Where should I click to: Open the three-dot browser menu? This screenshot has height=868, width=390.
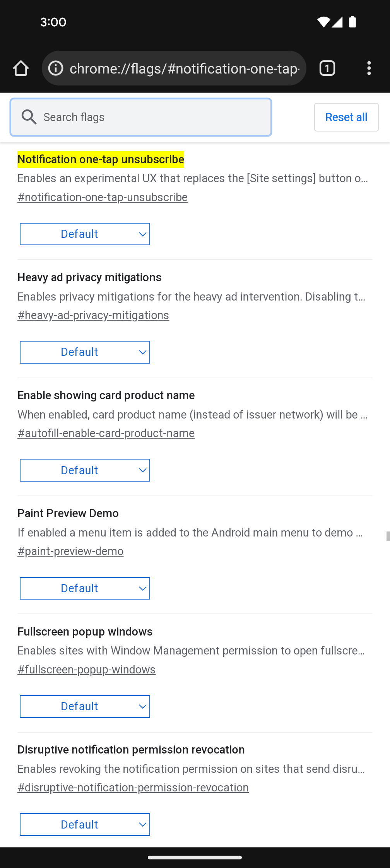pyautogui.click(x=369, y=68)
